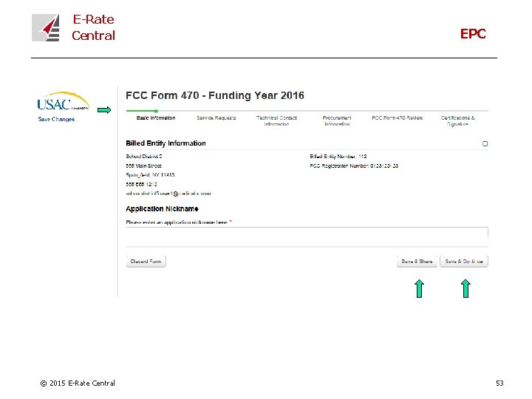Screen dimensions: 532x399
Task: Collapse the Billed Entity Information section
Action: (x=485, y=143)
